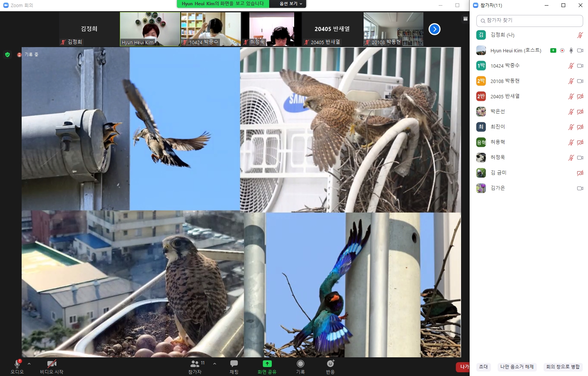Viewport: 588px width, 376px height.
Task: Click muted mic icon for 20405 반새열
Action: point(571,96)
